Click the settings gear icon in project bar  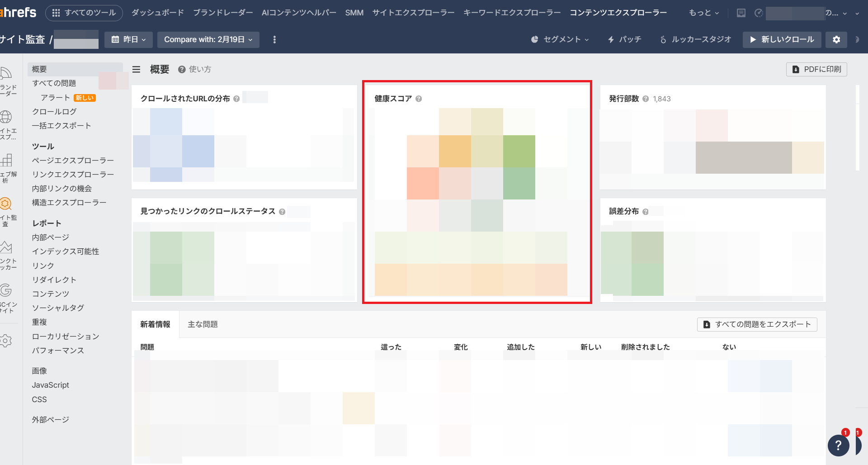836,40
